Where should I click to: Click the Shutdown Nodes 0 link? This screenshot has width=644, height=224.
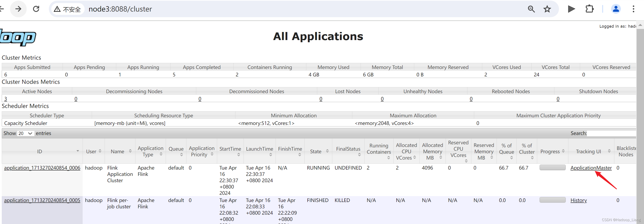[558, 99]
